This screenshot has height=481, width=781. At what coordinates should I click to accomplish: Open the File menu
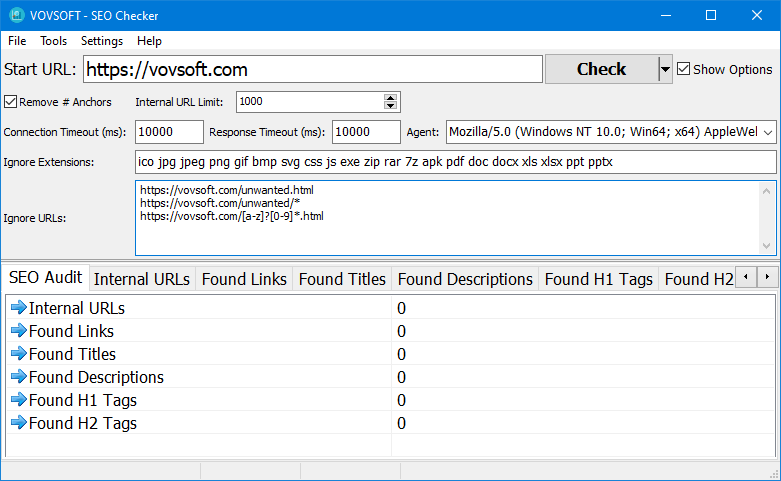17,41
